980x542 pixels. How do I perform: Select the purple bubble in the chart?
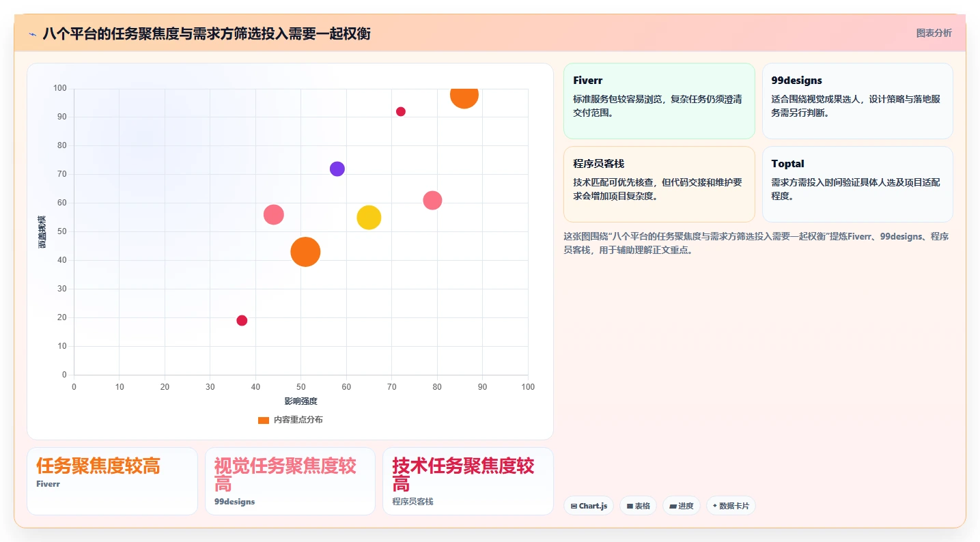tap(337, 169)
